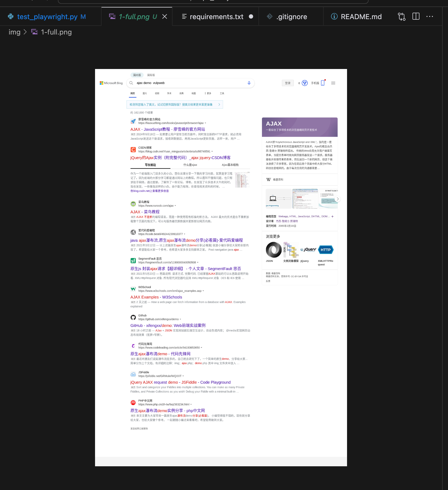Select the 学术 search tab

point(169,94)
